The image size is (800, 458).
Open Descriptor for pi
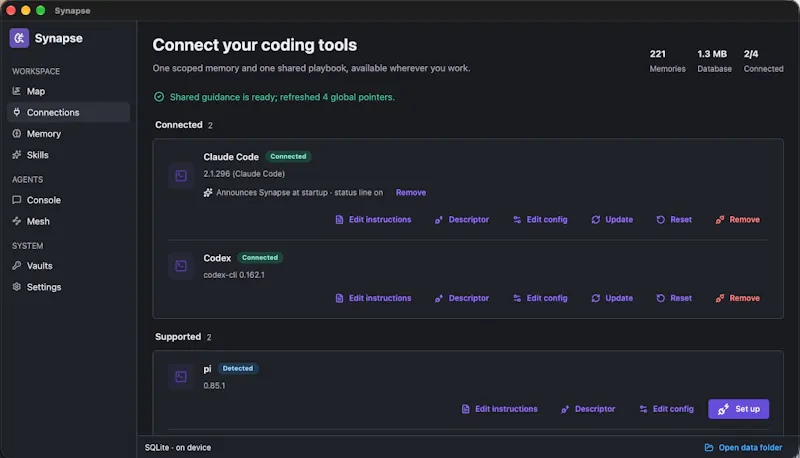coord(588,409)
